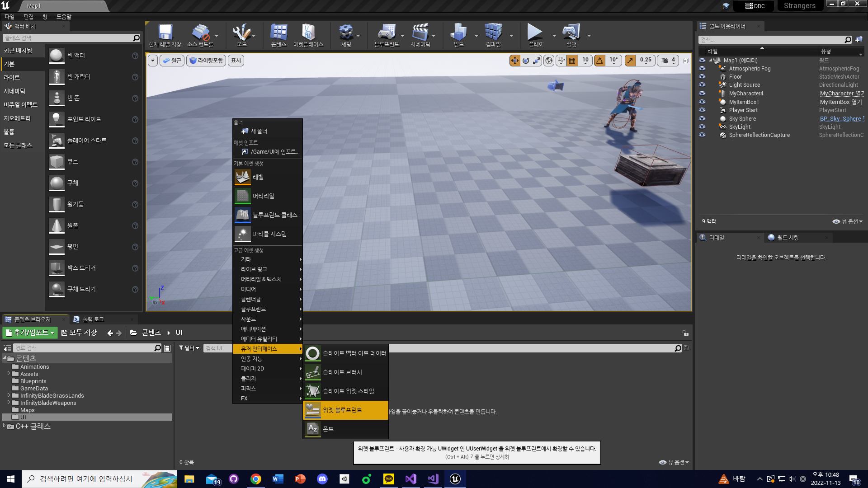Toggle visibility of the Light Source actor
868x488 pixels.
pos(702,85)
